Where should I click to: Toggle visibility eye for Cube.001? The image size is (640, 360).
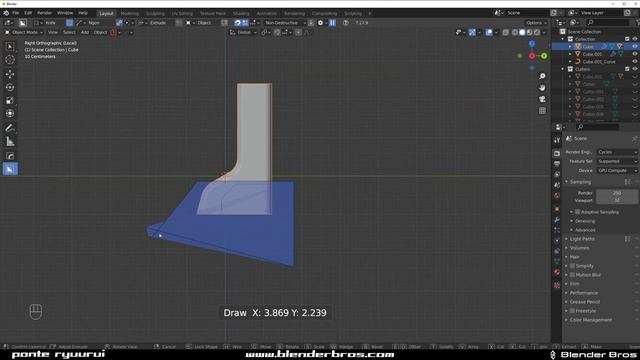[635, 54]
